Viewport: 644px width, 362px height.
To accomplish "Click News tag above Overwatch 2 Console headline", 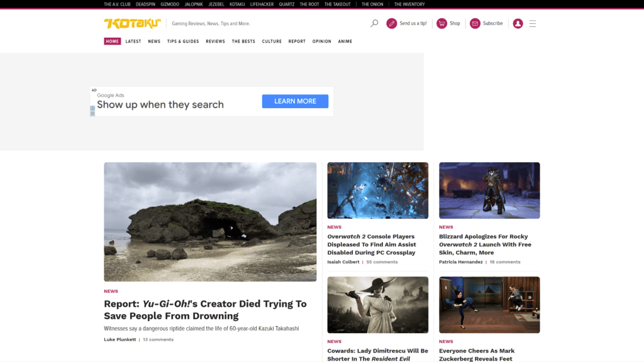I will click(335, 227).
